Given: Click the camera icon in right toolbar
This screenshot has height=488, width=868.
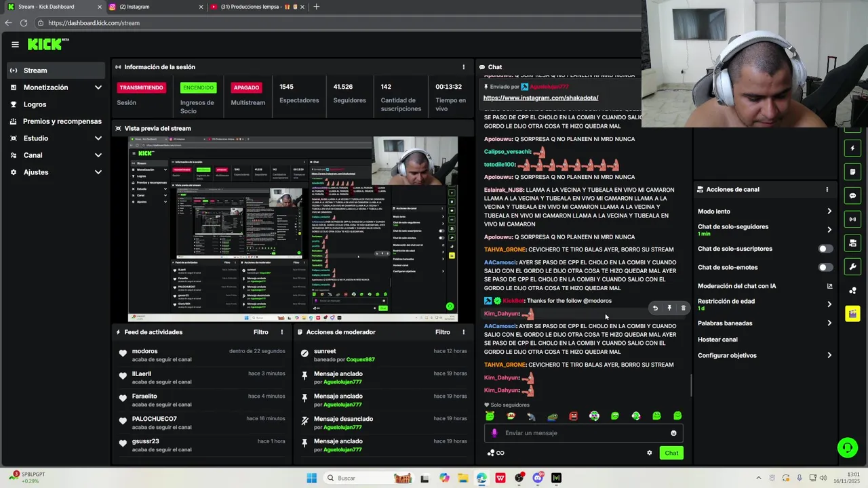Looking at the screenshot, I should pyautogui.click(x=852, y=243).
